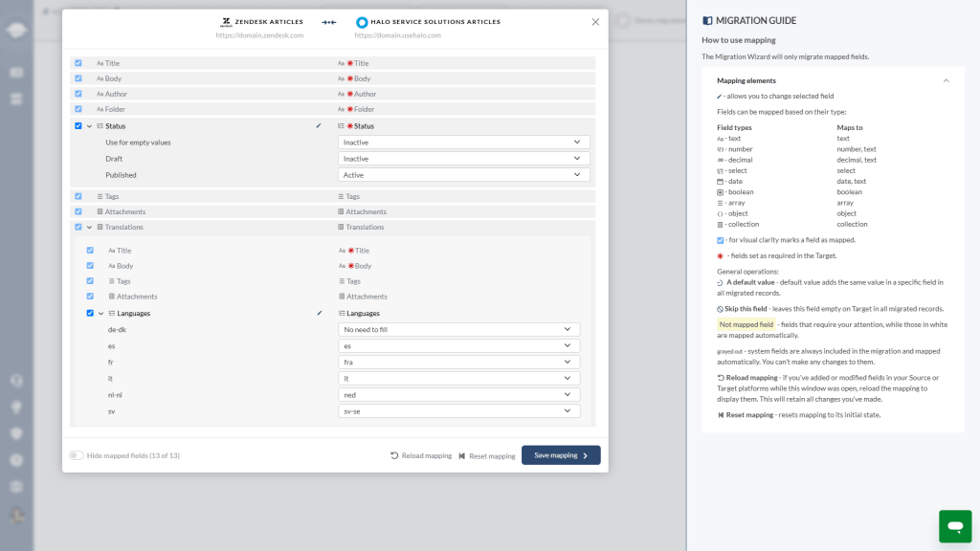Screen dimensions: 980x551
Task: Click the 'Not mapped field' highlighted label
Action: pyautogui.click(x=746, y=324)
